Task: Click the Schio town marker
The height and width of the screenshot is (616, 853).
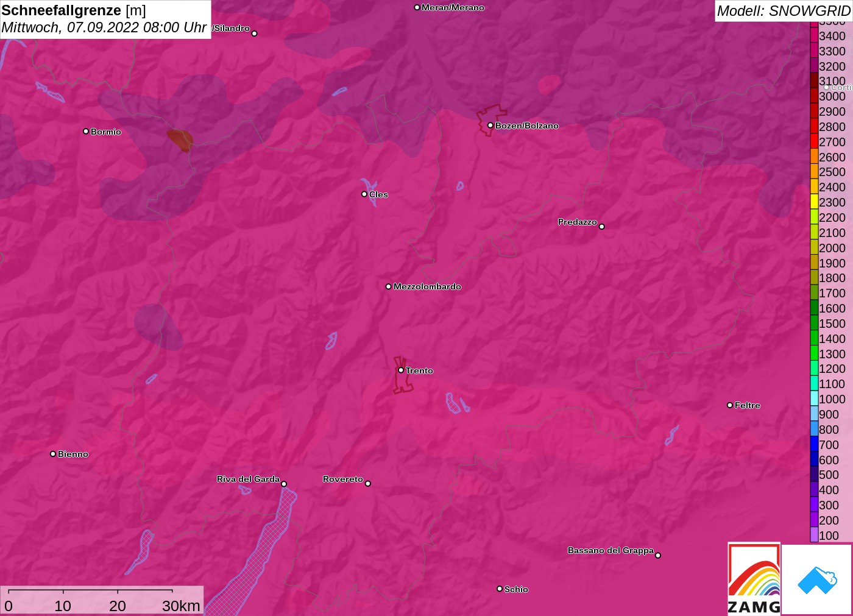Action: tap(500, 589)
